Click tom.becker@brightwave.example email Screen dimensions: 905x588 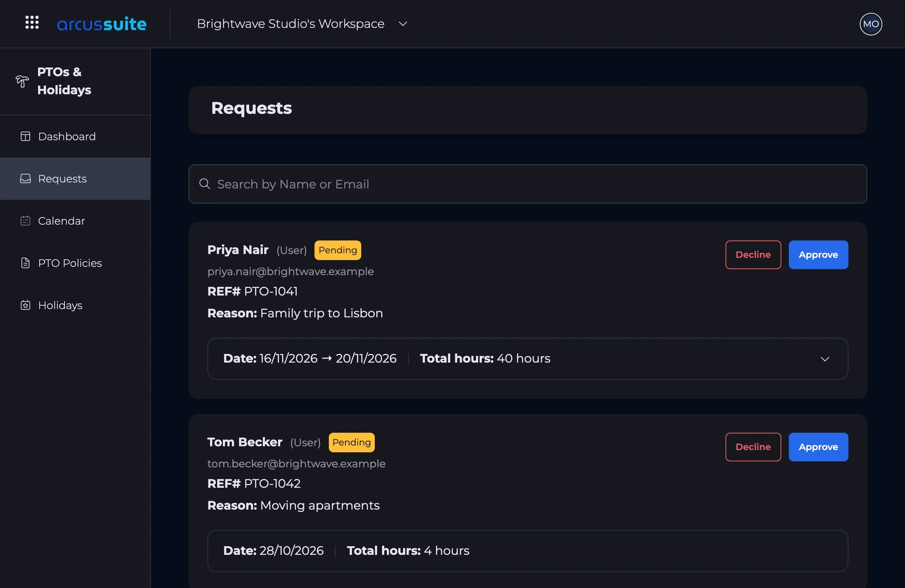coord(296,464)
